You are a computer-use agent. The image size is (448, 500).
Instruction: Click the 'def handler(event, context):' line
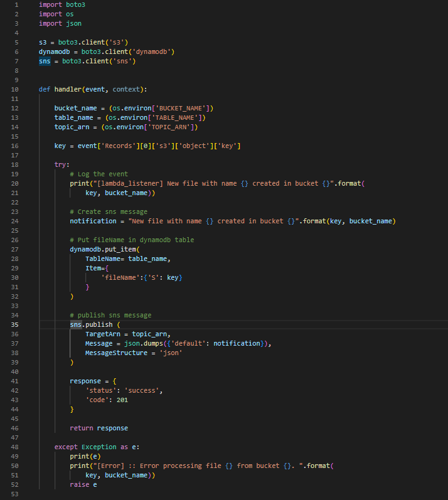click(93, 89)
